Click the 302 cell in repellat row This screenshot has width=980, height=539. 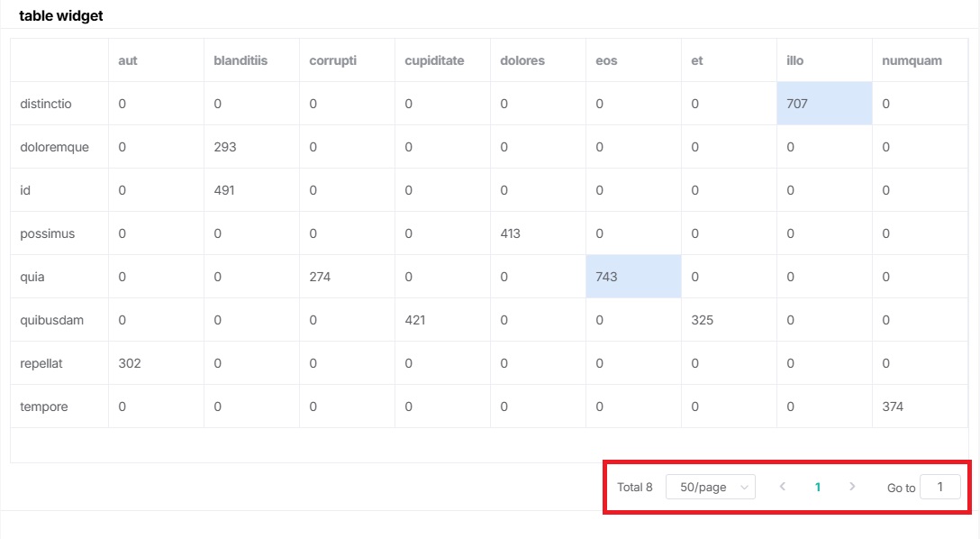(130, 363)
